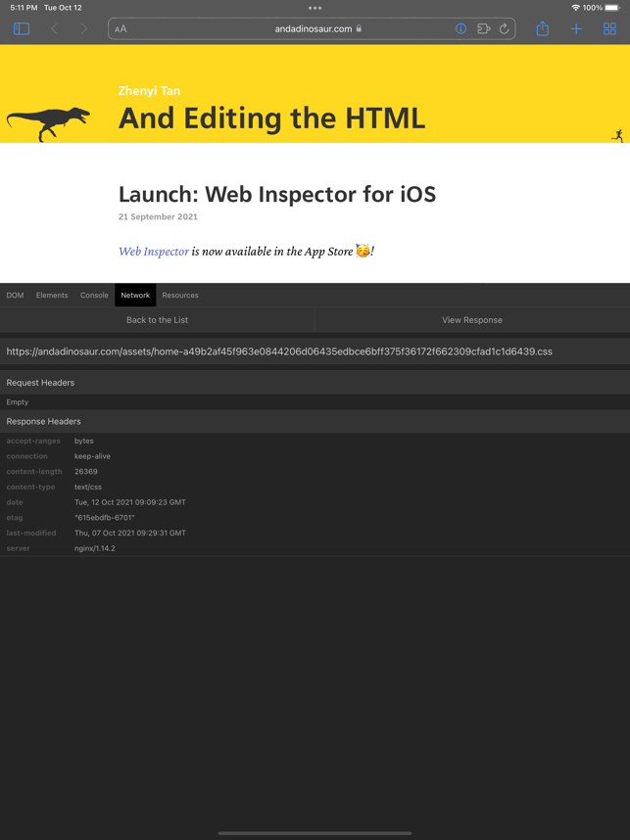Open the And Editing the HTML site title
Screen dimensions: 630x840
point(271,117)
